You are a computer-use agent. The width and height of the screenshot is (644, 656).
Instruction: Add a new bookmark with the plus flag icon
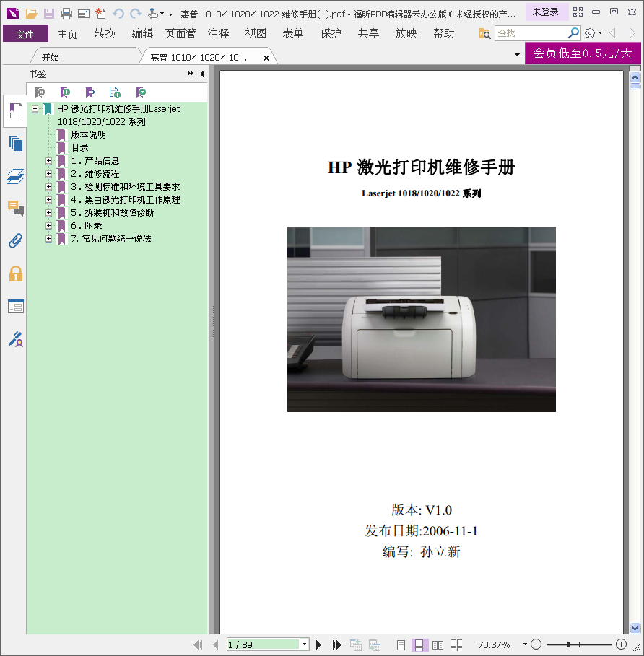pyautogui.click(x=65, y=92)
